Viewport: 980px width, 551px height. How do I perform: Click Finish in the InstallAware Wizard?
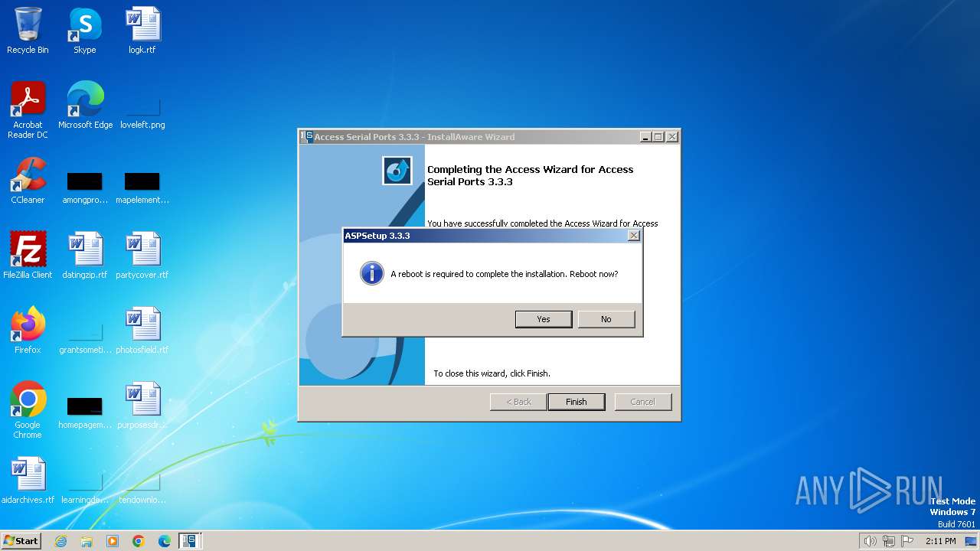pyautogui.click(x=577, y=402)
